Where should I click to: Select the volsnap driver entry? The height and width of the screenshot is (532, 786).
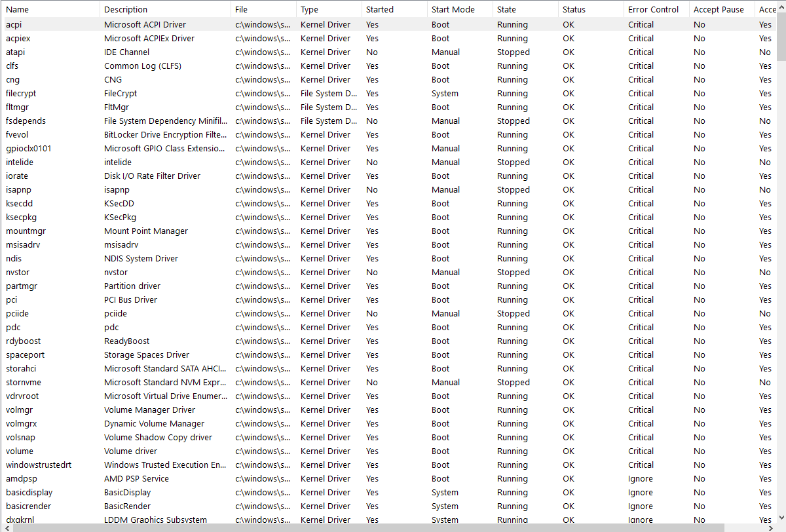[388, 437]
